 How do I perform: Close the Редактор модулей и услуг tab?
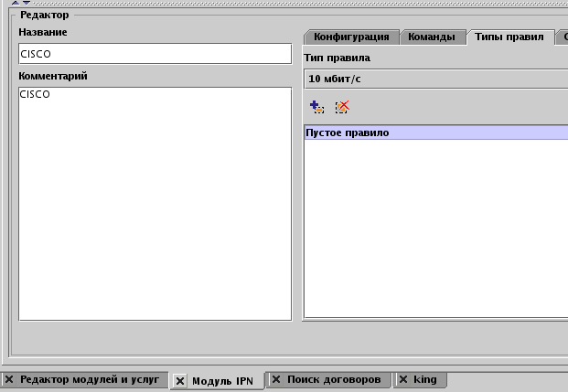(x=9, y=378)
